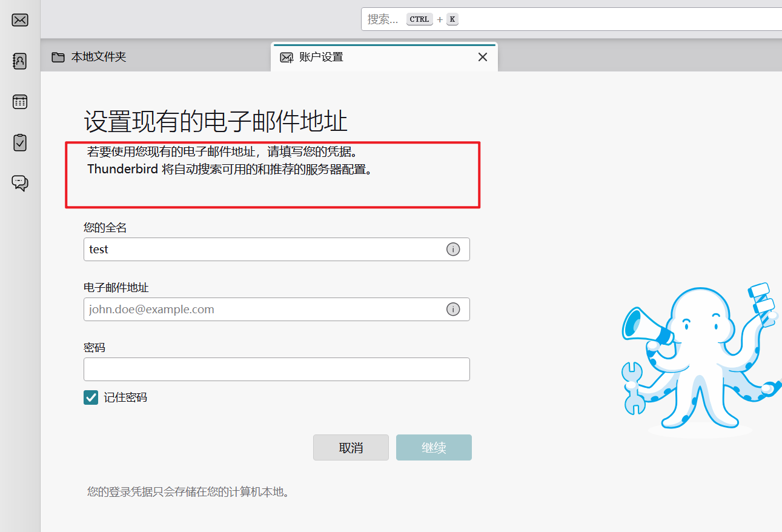The image size is (782, 532).
Task: Close the 账户设置 tab with its X
Action: tap(482, 56)
